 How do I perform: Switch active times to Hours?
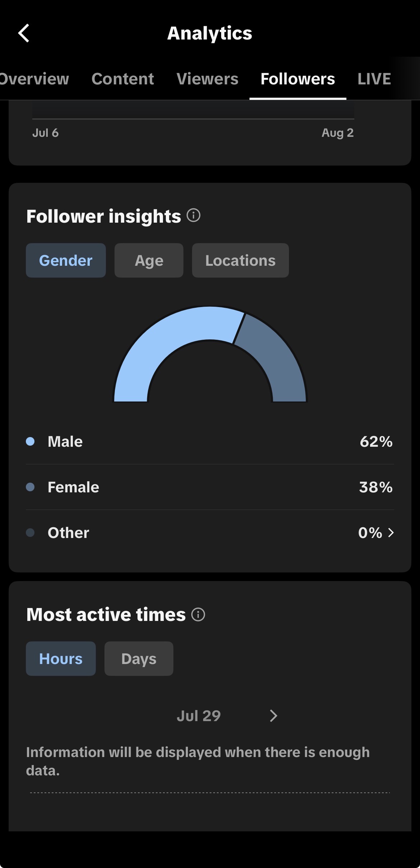tap(61, 659)
